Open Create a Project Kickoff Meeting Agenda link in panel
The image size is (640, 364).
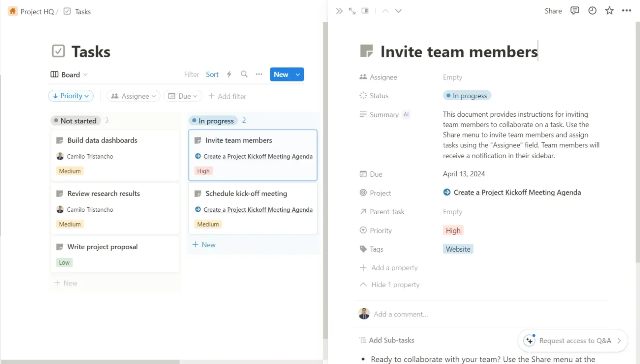coord(517,192)
